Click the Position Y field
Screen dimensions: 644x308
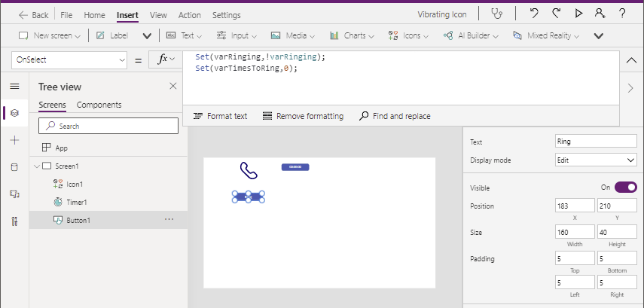point(617,206)
